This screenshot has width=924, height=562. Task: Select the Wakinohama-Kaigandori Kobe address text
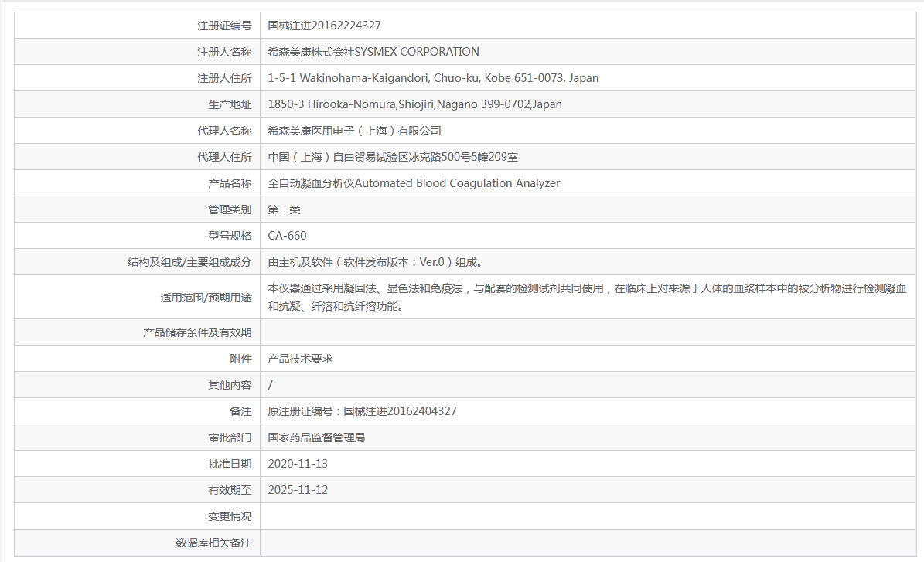[x=433, y=78]
